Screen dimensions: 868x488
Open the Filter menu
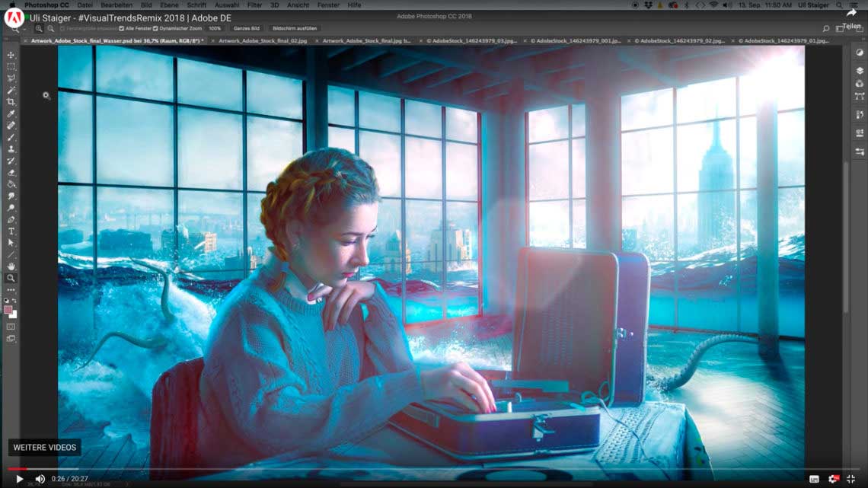coord(254,5)
